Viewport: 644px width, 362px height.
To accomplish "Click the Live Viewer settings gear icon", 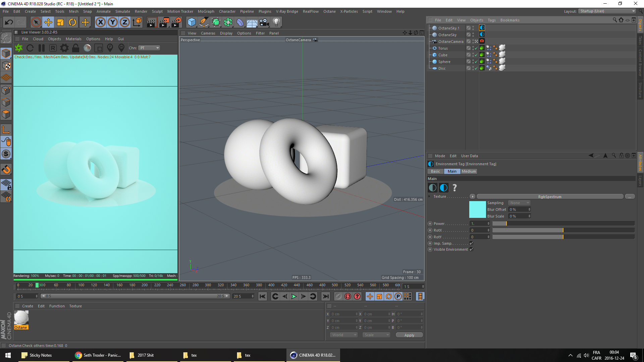I will point(64,48).
